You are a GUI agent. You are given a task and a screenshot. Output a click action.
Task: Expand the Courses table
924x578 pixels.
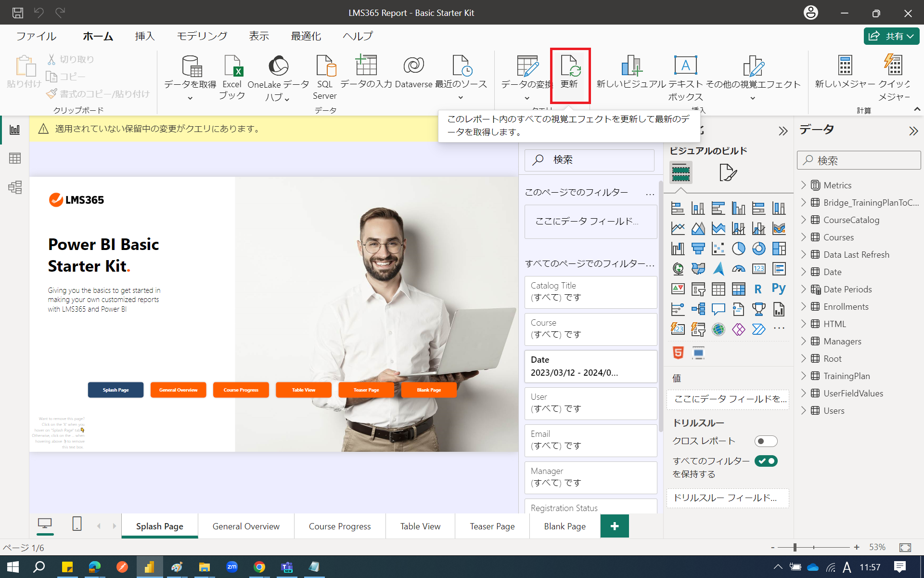click(803, 237)
